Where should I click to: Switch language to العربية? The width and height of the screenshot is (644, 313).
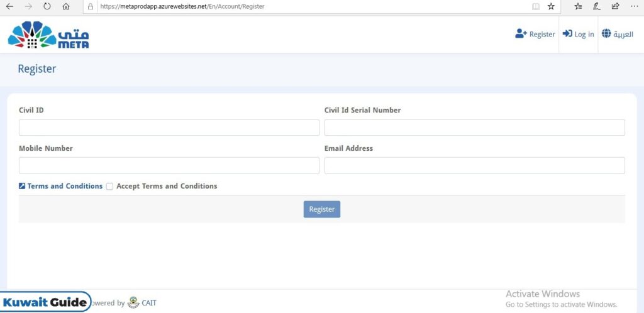coord(618,35)
